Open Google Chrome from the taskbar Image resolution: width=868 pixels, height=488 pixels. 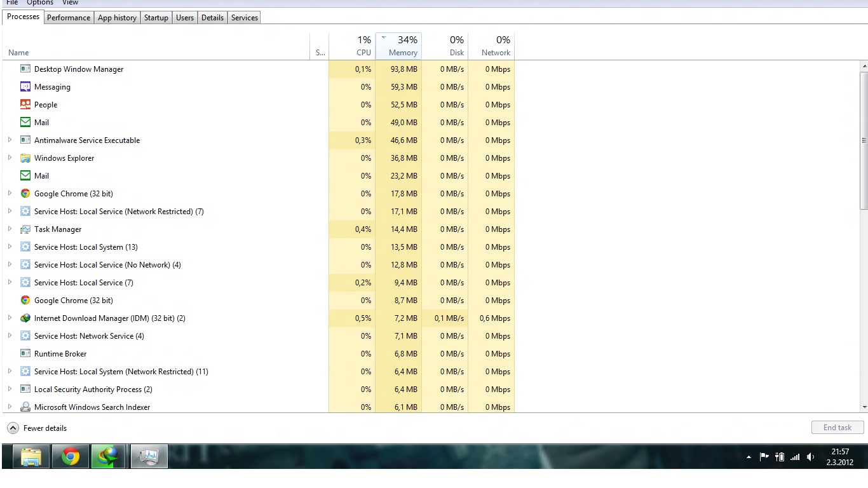point(71,456)
